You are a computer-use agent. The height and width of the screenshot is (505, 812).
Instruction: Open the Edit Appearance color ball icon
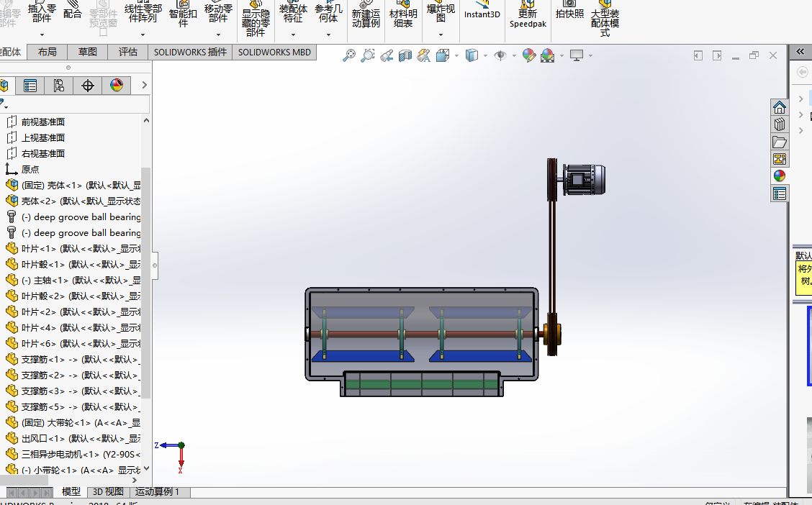click(x=528, y=55)
